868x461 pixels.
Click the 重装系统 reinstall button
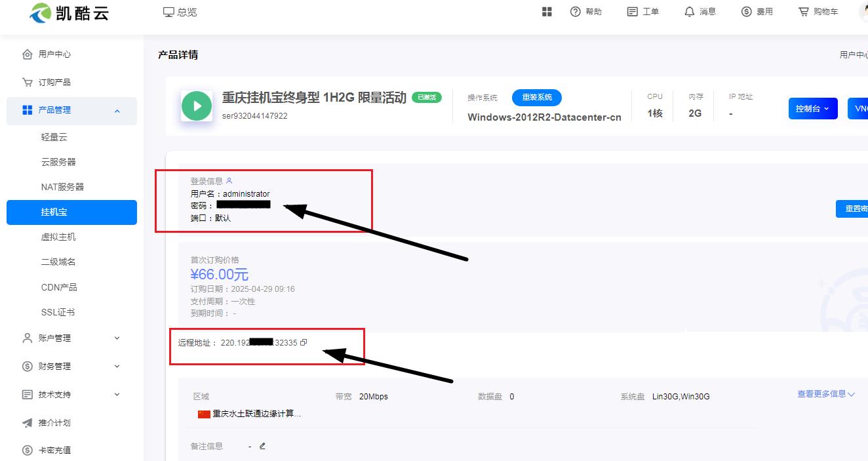[x=537, y=98]
